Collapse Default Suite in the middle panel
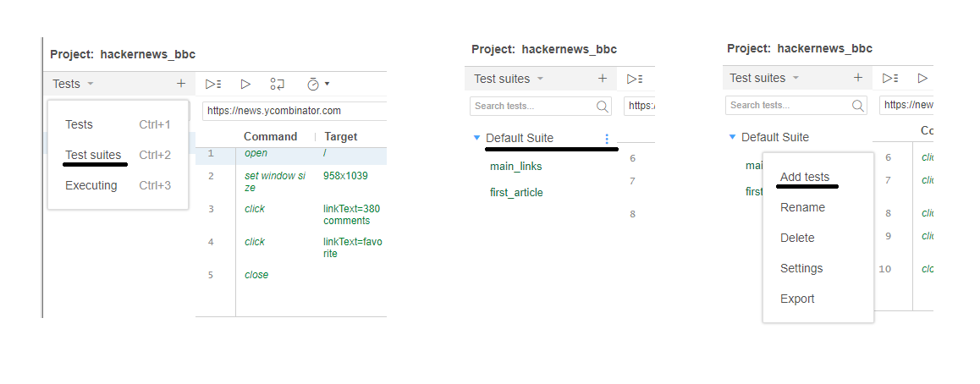Screen dimensions: 980x384 click(x=476, y=138)
